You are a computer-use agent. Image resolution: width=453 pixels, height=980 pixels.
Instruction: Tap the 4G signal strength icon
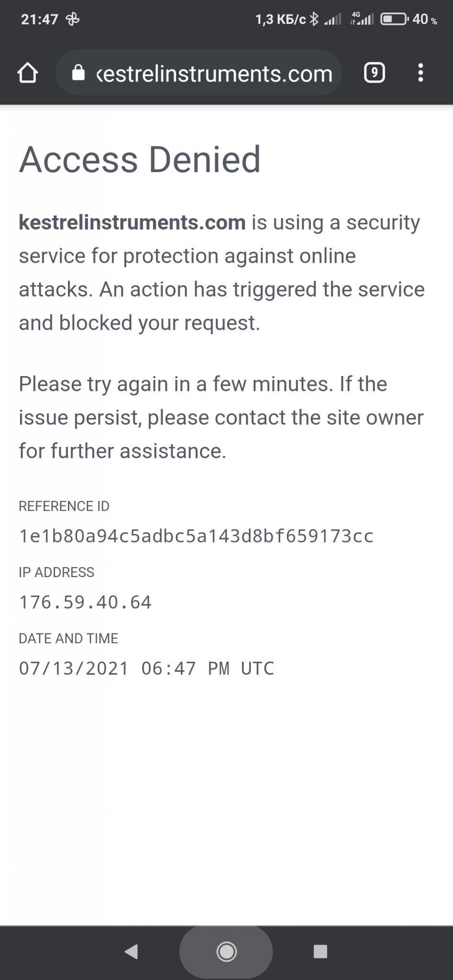pyautogui.click(x=362, y=19)
